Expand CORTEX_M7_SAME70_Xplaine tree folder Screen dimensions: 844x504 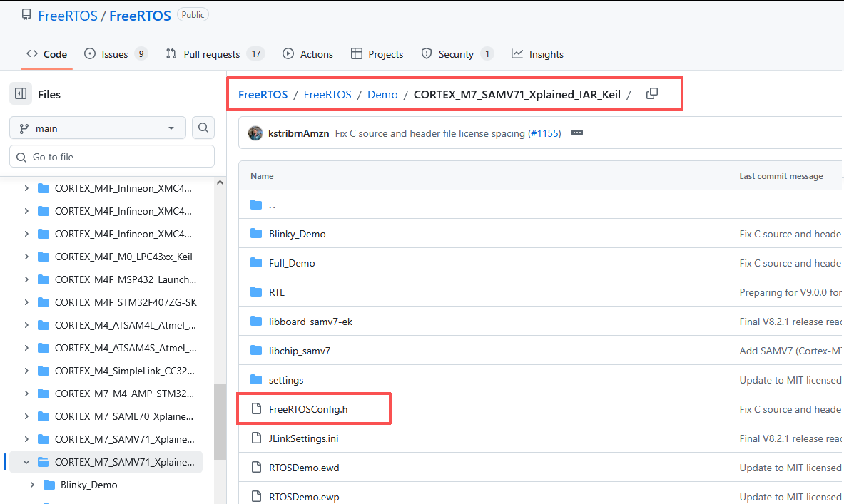coord(26,416)
